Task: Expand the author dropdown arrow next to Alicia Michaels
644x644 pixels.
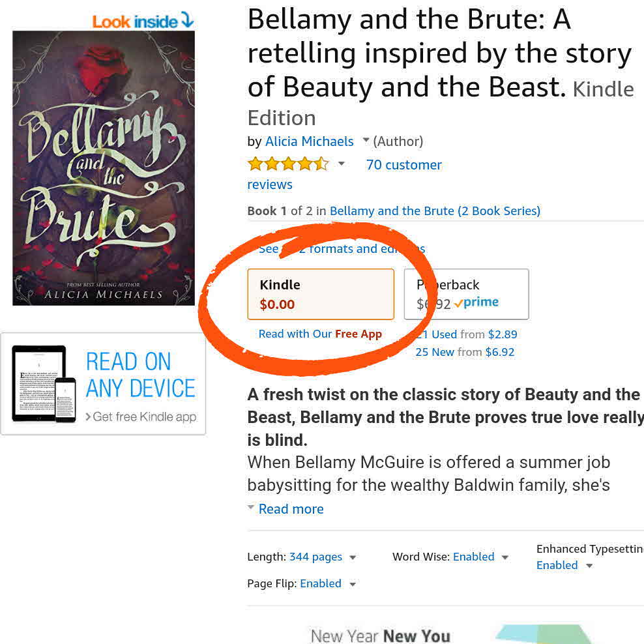Action: 366,141
